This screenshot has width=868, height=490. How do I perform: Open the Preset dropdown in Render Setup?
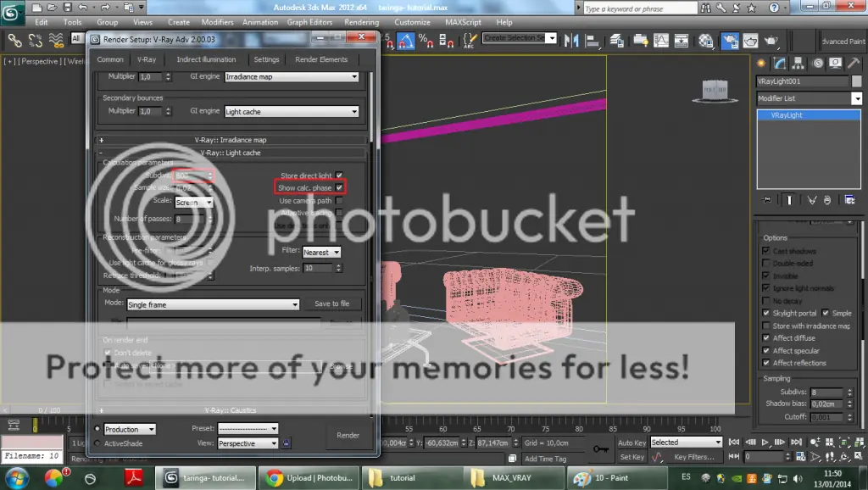248,429
